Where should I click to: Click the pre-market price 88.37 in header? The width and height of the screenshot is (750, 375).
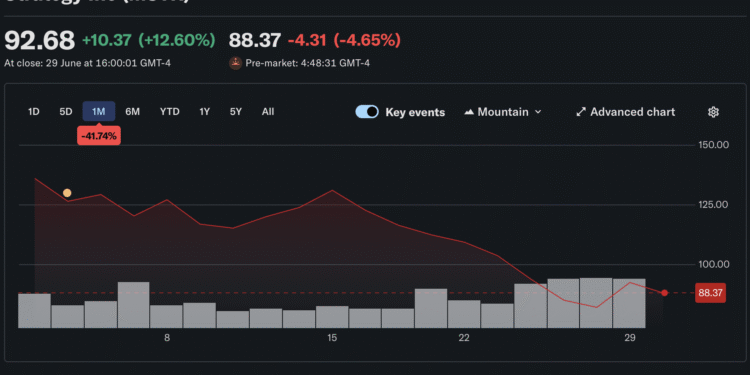tap(254, 41)
